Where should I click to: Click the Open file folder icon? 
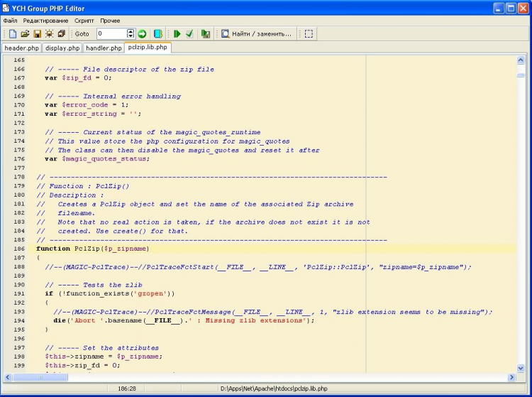coord(25,33)
